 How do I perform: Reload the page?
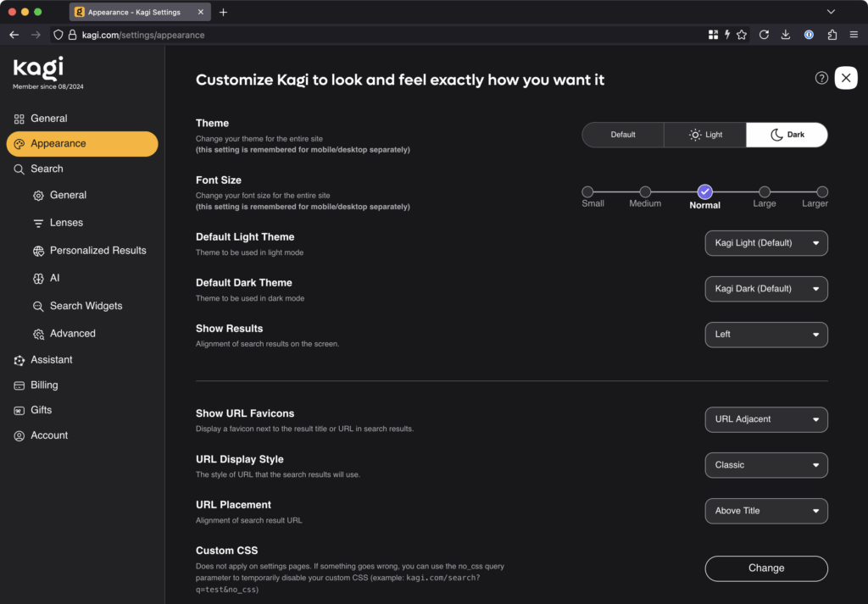(x=764, y=35)
